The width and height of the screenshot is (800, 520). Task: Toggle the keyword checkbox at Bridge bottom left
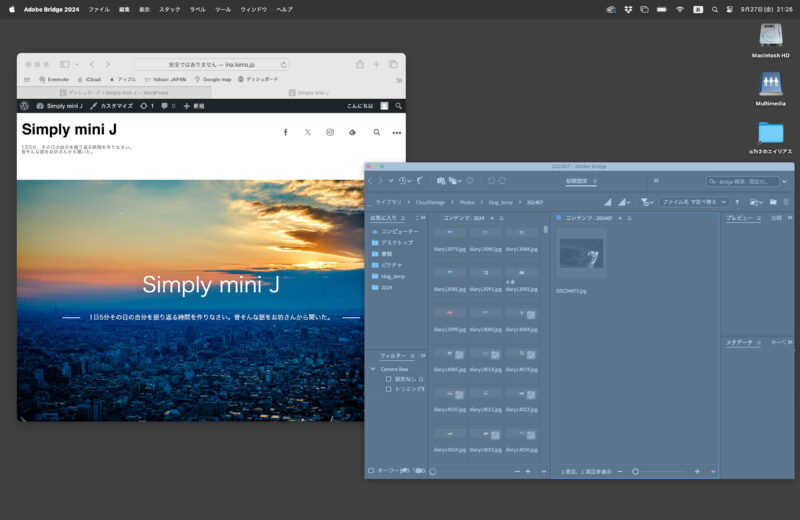(x=371, y=471)
